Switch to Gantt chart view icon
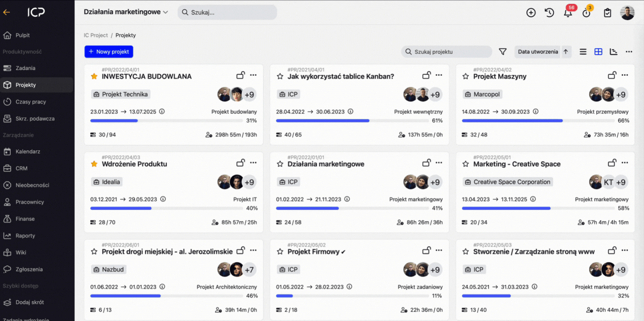This screenshot has height=321, width=644. click(x=614, y=52)
